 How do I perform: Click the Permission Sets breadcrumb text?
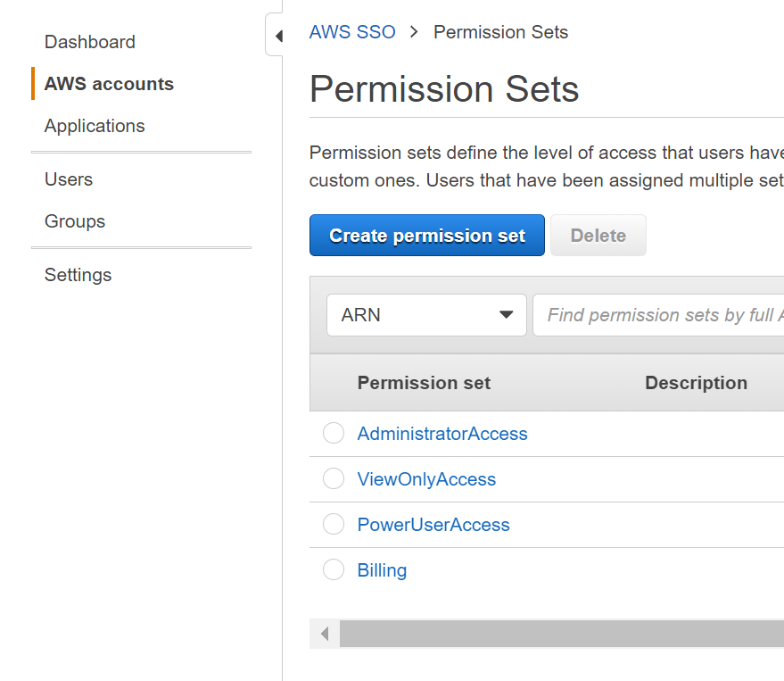click(x=501, y=32)
